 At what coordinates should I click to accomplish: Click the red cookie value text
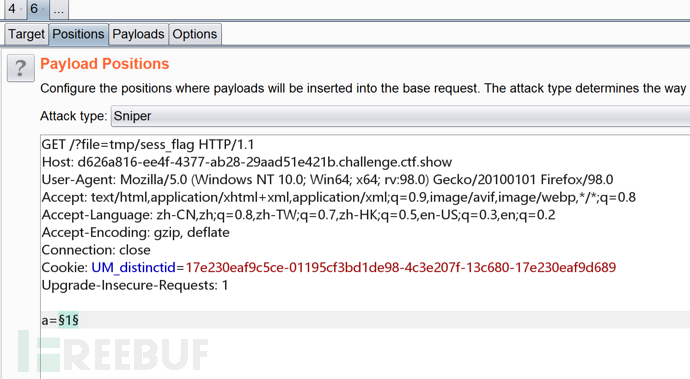pyautogui.click(x=400, y=268)
